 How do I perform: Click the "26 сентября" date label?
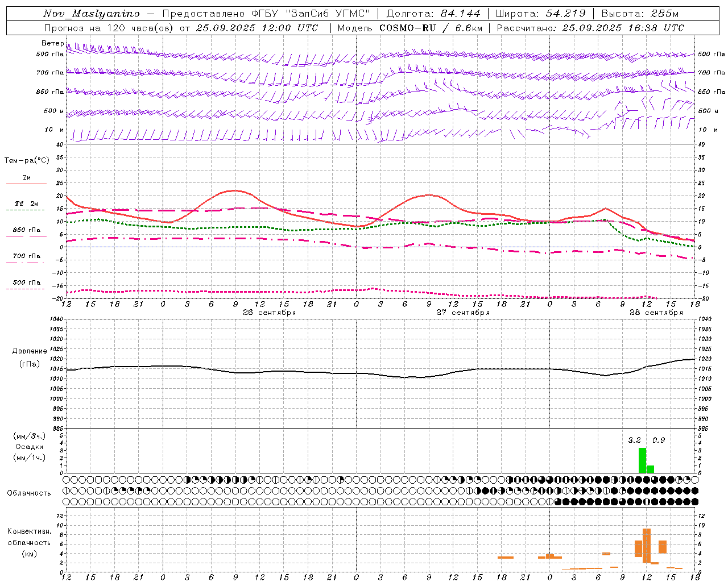pyautogui.click(x=269, y=313)
